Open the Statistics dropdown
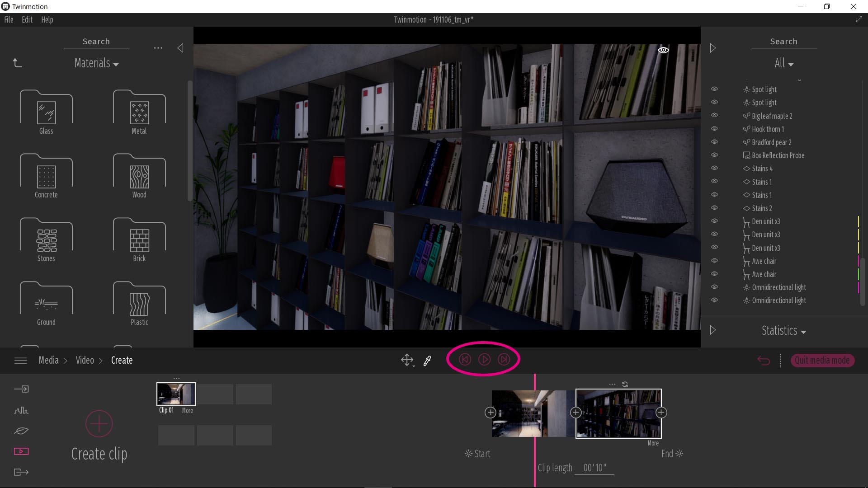The height and width of the screenshot is (488, 868). pos(783,330)
